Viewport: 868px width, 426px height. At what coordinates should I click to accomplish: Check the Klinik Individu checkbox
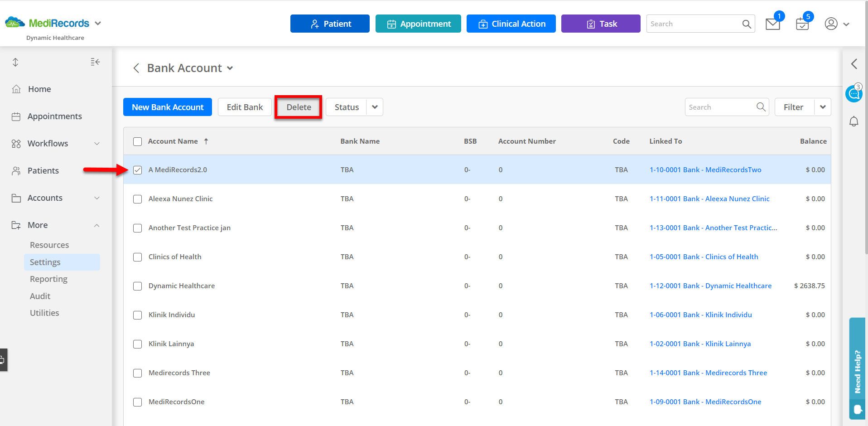pyautogui.click(x=138, y=315)
